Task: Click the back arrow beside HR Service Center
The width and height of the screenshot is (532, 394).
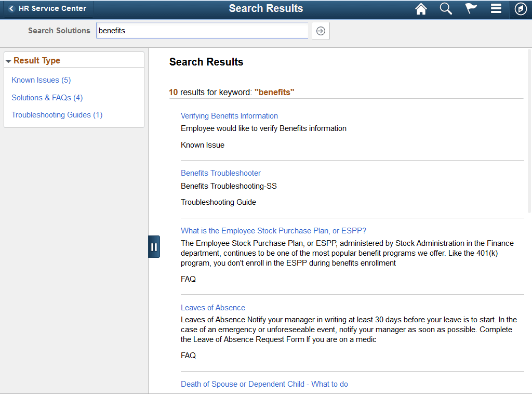Action: 10,8
